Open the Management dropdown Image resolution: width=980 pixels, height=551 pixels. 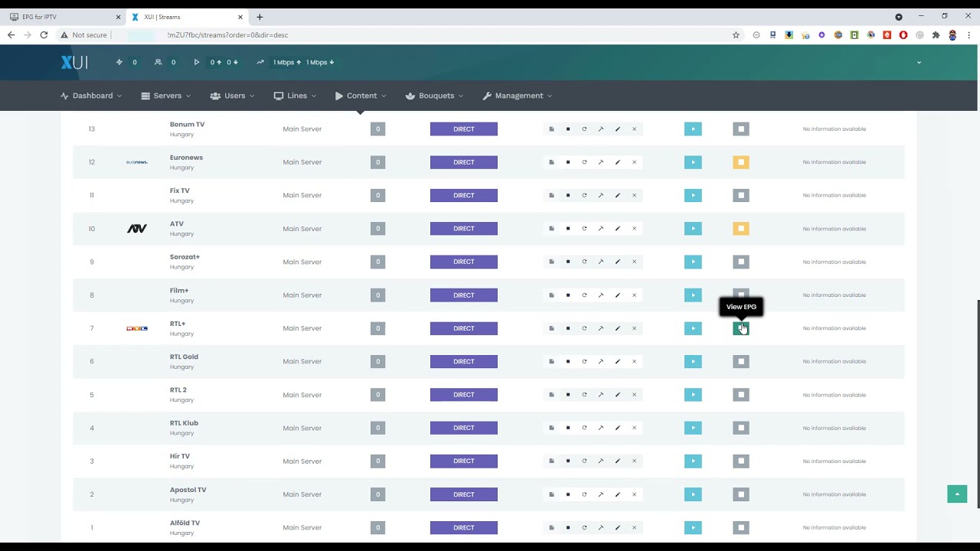point(518,96)
